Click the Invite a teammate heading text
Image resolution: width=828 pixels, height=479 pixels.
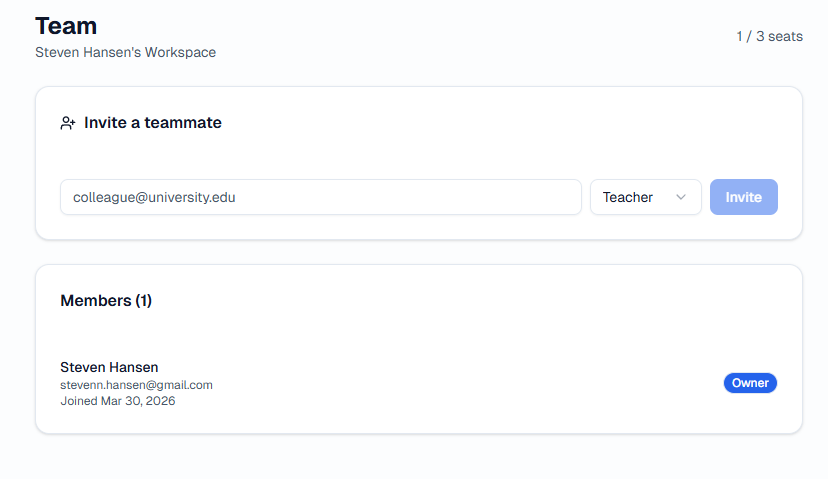coord(153,123)
